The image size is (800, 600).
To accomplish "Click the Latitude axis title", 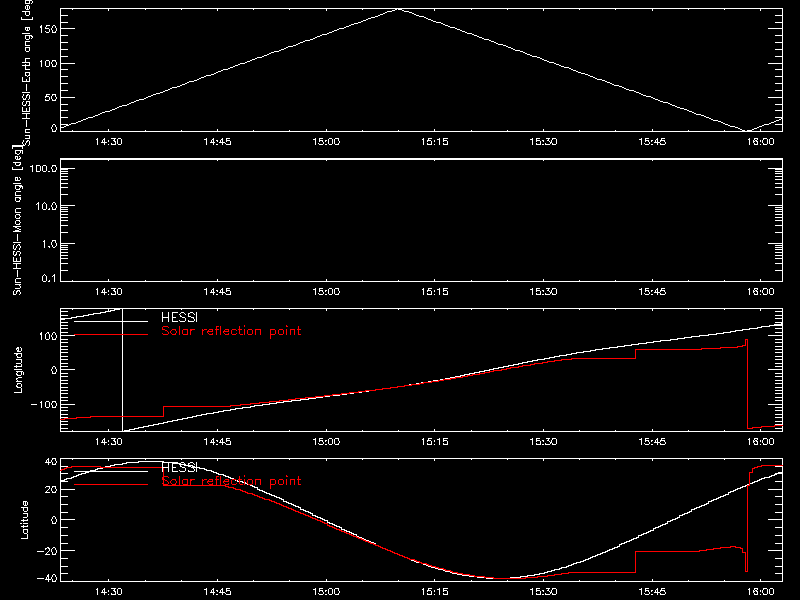I will [x=24, y=520].
